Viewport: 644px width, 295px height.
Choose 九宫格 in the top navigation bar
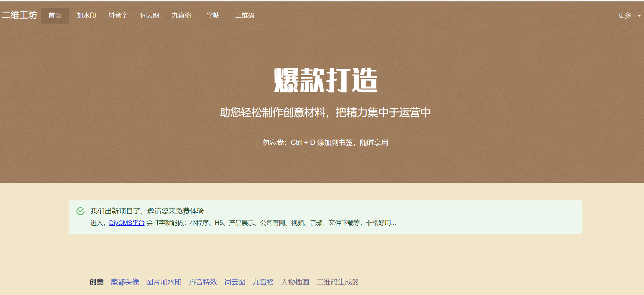tap(181, 15)
